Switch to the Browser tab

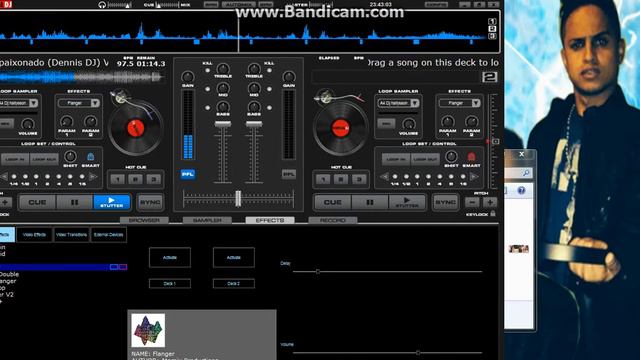click(x=144, y=220)
